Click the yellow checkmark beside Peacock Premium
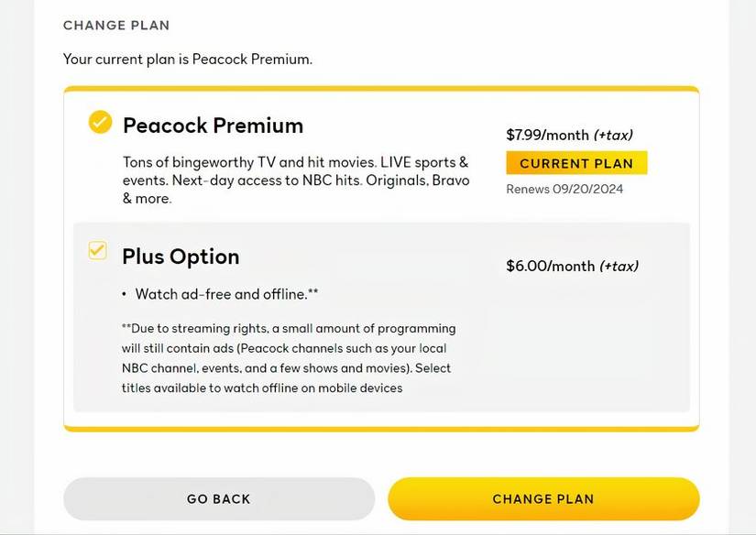 point(100,122)
